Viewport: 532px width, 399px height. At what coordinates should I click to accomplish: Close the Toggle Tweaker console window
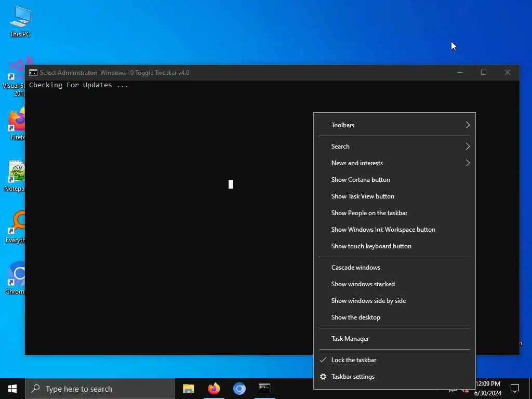[508, 73]
